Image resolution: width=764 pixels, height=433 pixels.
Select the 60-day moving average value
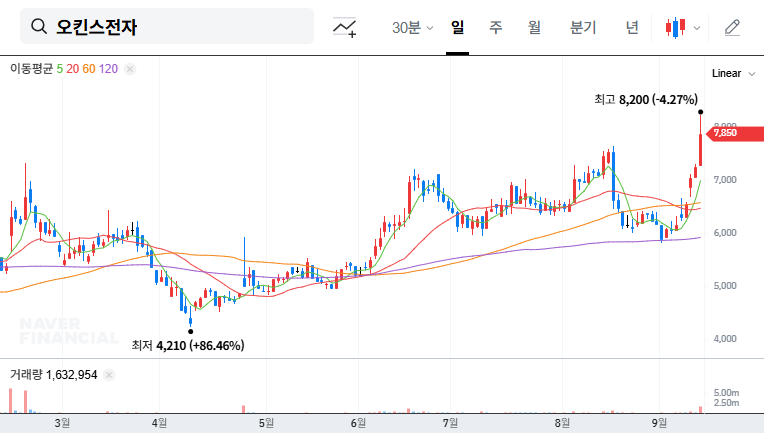coord(89,69)
